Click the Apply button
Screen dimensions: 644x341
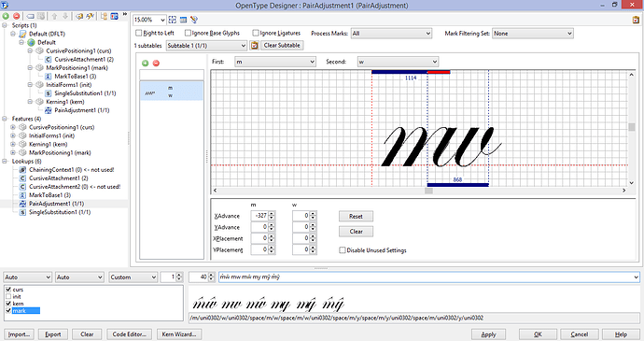(x=488, y=334)
